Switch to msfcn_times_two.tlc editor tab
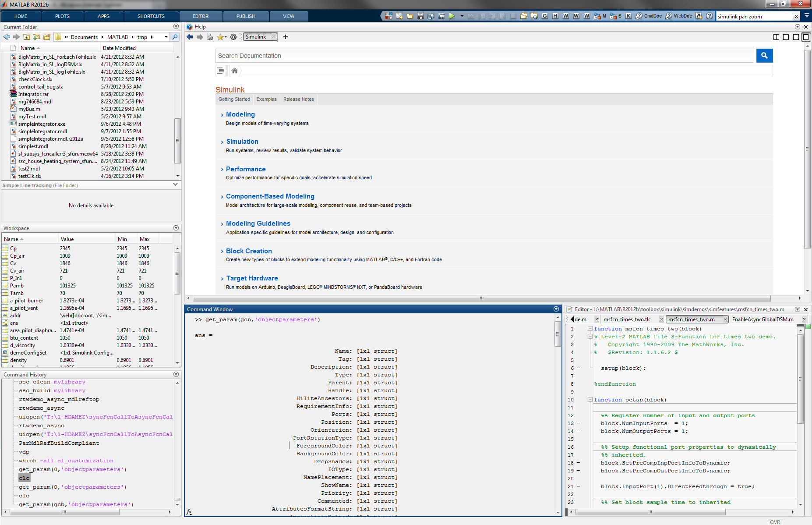Screen dimensions: 812x525 627,319
